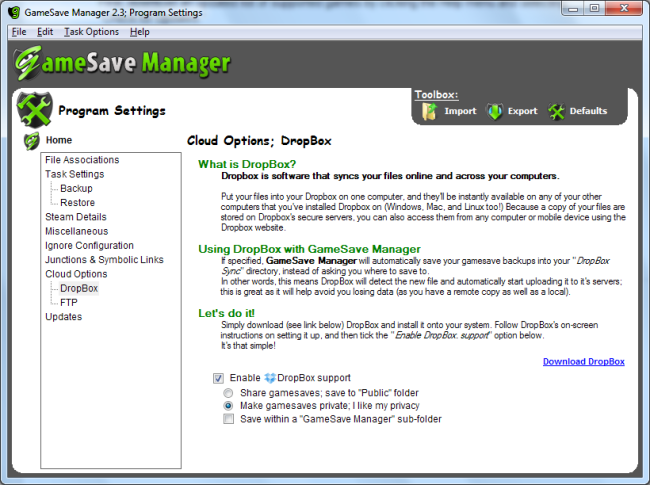The image size is (650, 485).
Task: Click the Export green arrow icon
Action: click(495, 111)
